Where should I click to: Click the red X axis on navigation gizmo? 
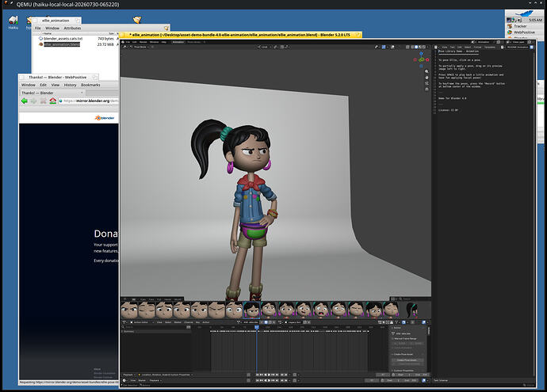pyautogui.click(x=427, y=59)
